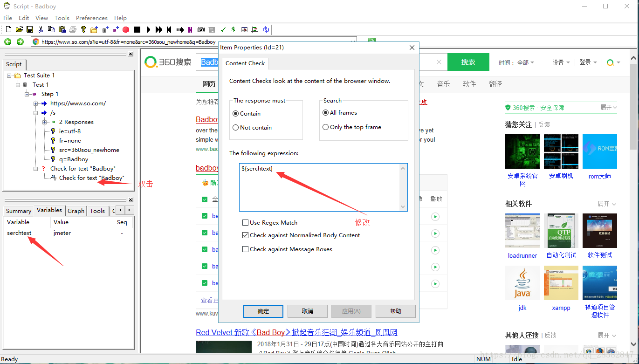
Task: Click the yellow Help question mark icon
Action: point(83,29)
